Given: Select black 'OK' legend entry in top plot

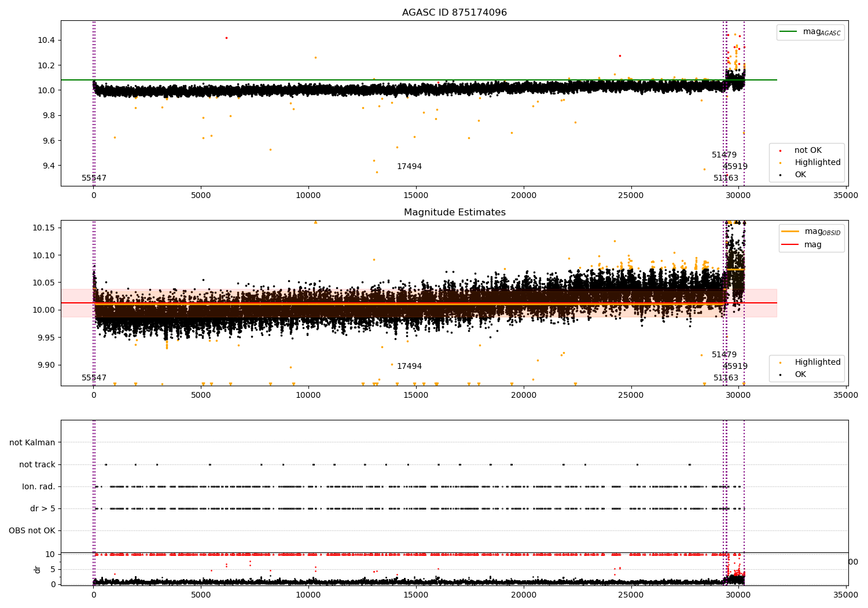Looking at the screenshot, I should [x=800, y=175].
